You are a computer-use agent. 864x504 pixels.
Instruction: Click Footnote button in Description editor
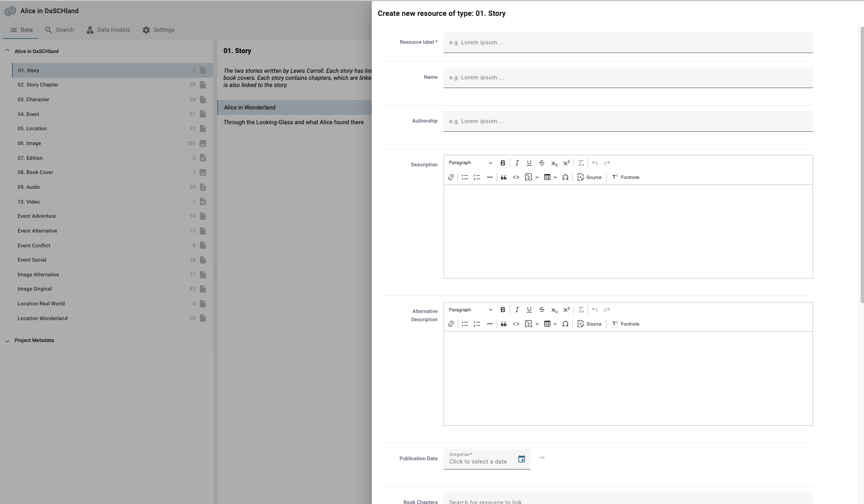[x=626, y=177]
